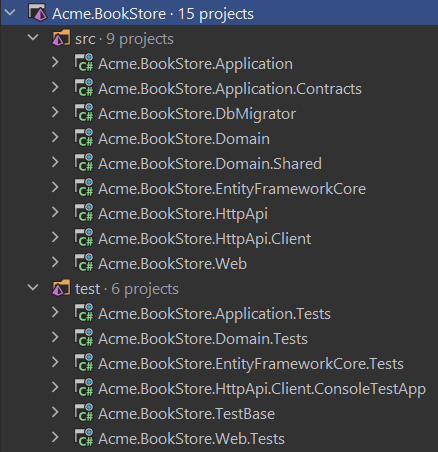
Task: Expand Acme.BookStore.Application project chevron
Action: click(55, 63)
